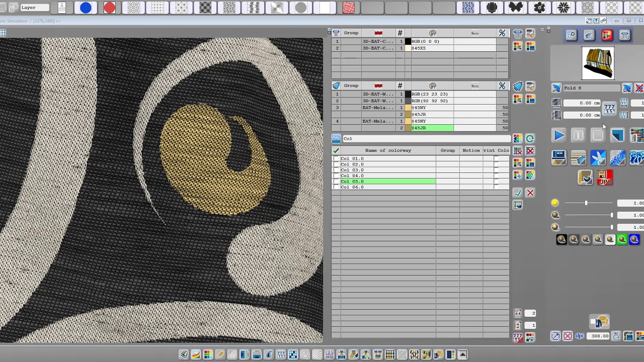Click the argyle pattern icon in bottom toolbar
Screen dimensions: 644x362
pos(415,354)
